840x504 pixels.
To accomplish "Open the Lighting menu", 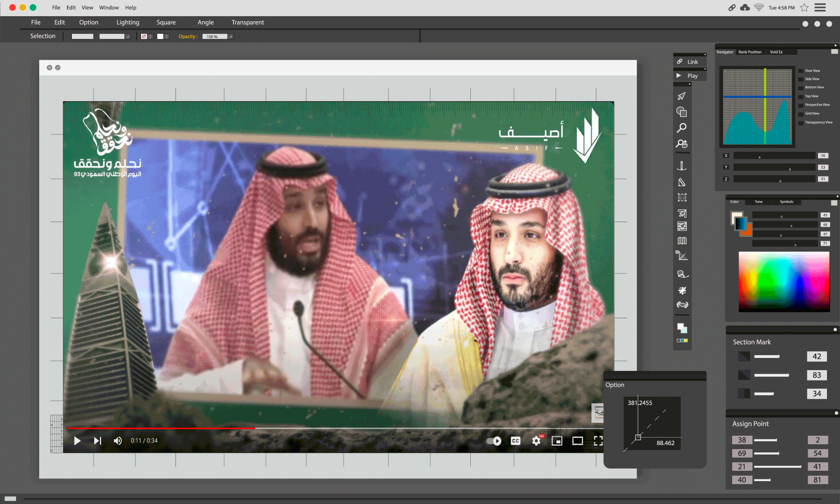I will [128, 22].
